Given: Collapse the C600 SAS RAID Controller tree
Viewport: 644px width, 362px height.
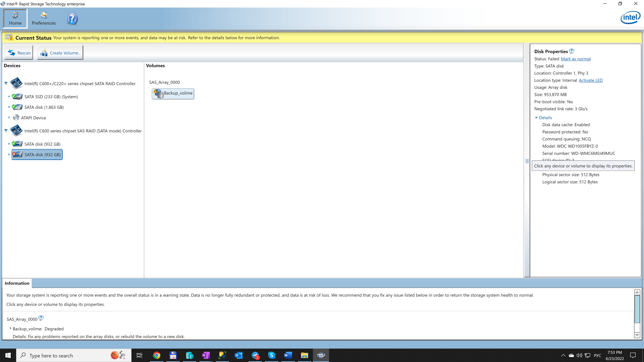Looking at the screenshot, I should [x=6, y=130].
